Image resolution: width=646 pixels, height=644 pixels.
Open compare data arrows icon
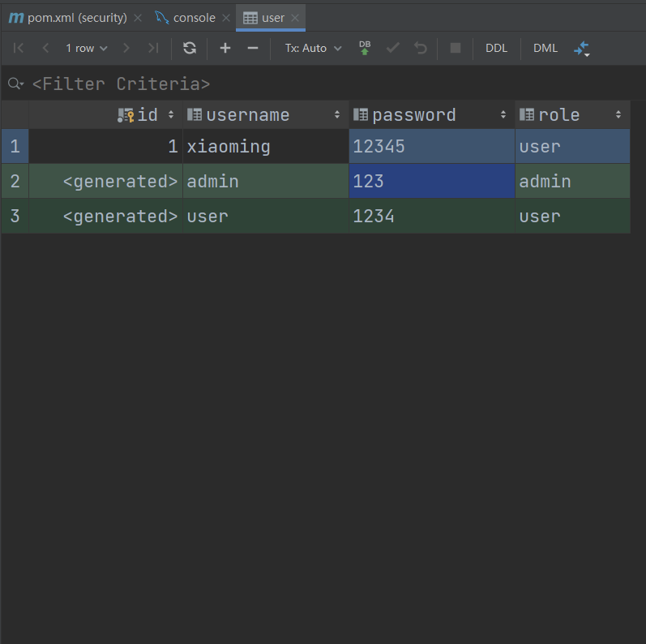point(582,49)
